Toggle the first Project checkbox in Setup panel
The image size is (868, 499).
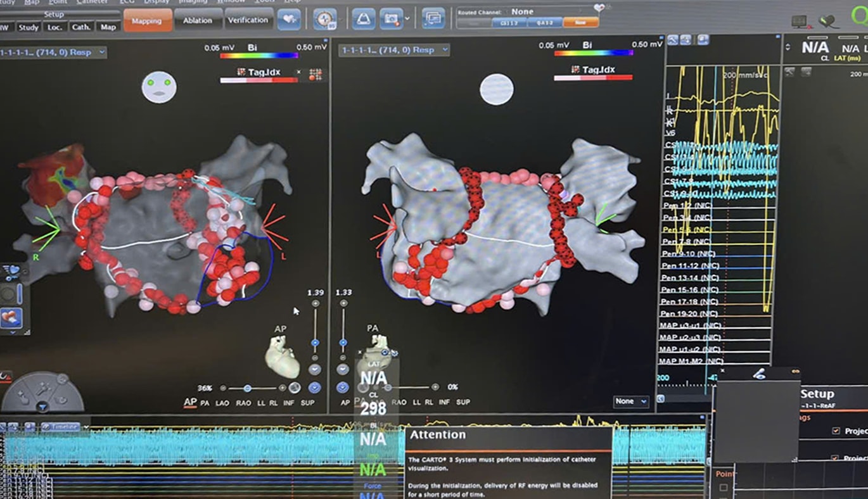[836, 431]
